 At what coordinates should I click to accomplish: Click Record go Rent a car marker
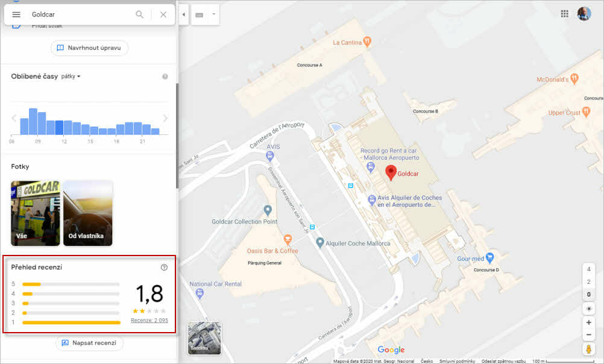[371, 167]
